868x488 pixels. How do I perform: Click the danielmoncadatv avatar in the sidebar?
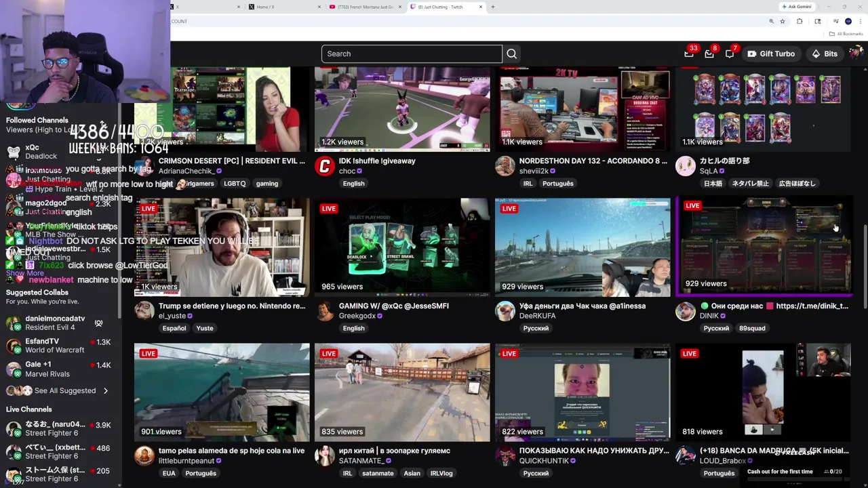14,323
